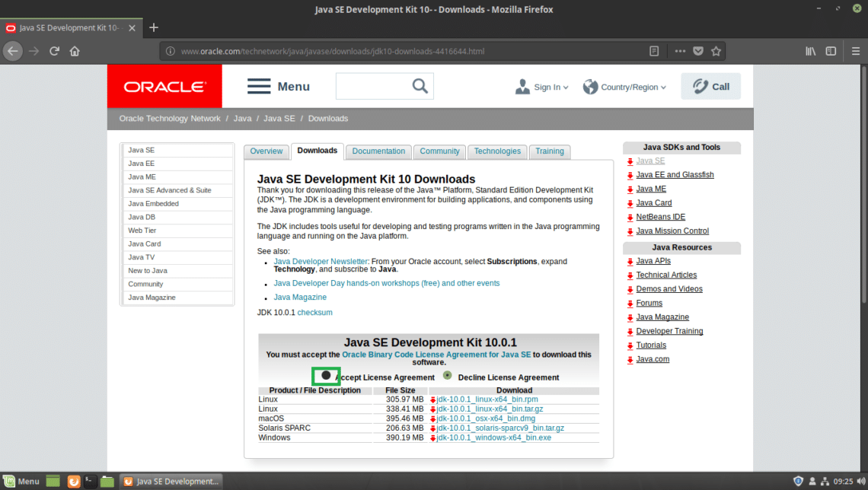Select Decline License Agreement radio button
Viewport: 868px width, 490px height.
[447, 376]
